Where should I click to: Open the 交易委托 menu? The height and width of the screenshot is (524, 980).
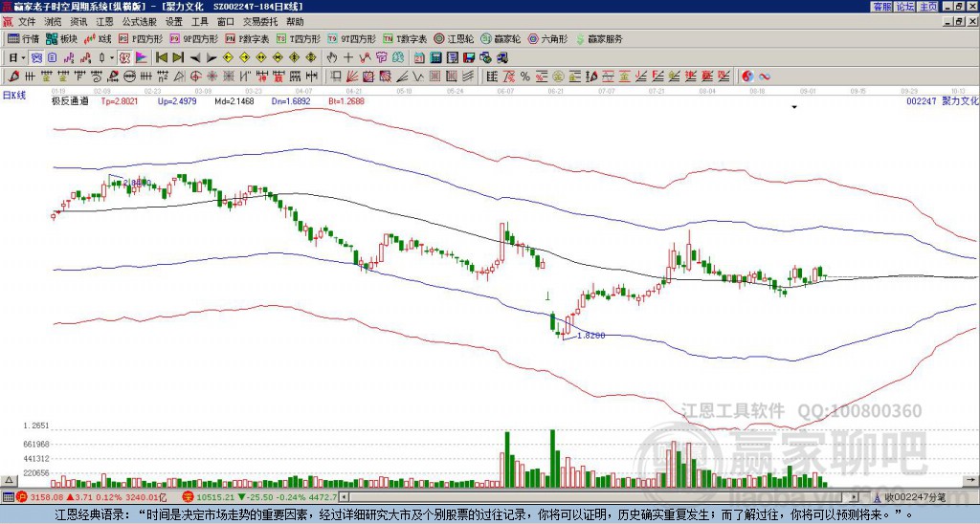[x=260, y=22]
